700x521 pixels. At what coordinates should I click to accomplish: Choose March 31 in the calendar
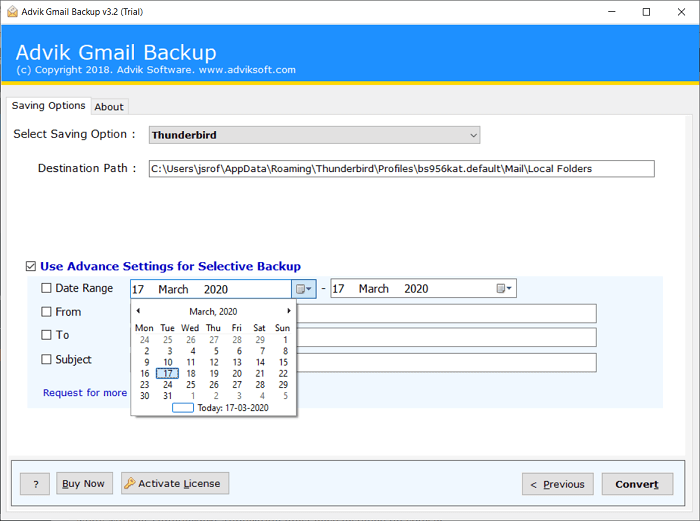click(x=167, y=396)
